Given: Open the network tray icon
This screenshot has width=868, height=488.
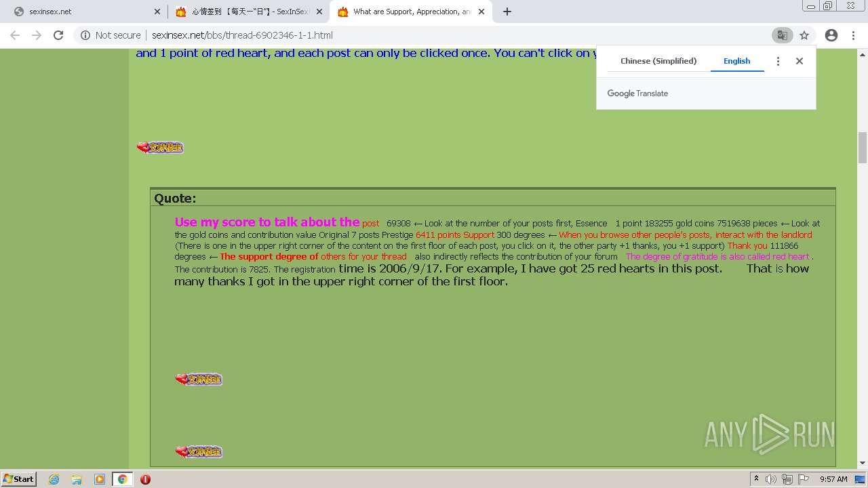Looking at the screenshot, I should click(x=787, y=479).
